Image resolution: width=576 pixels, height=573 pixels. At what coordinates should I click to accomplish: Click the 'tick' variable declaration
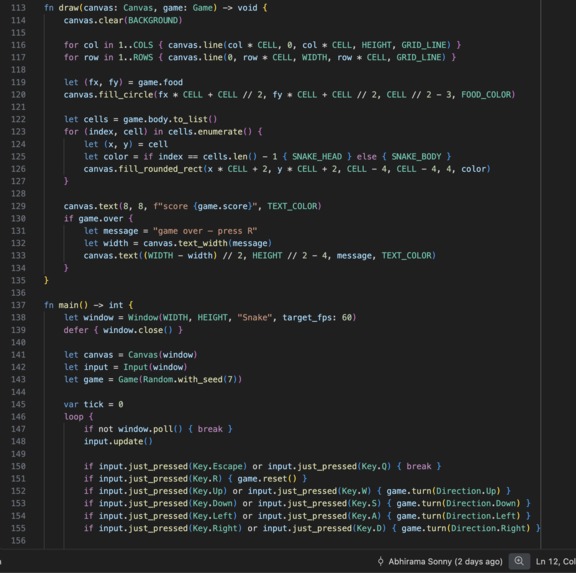tap(93, 404)
